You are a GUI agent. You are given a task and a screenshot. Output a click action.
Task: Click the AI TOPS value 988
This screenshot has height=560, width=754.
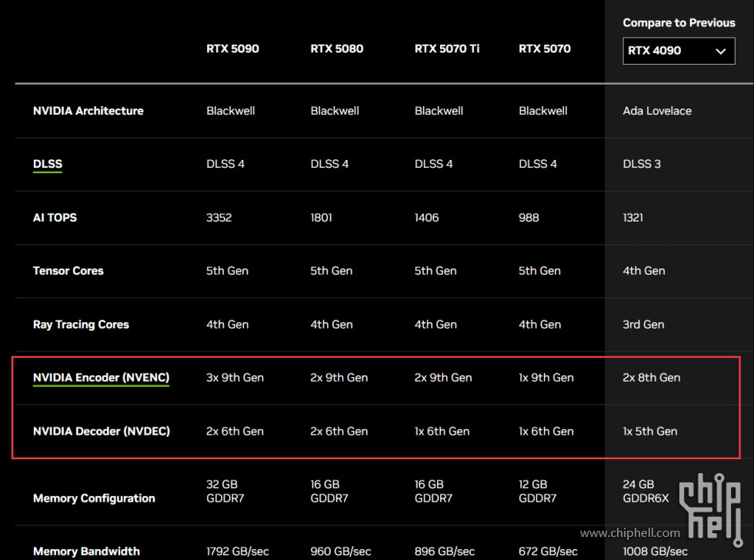click(x=529, y=217)
